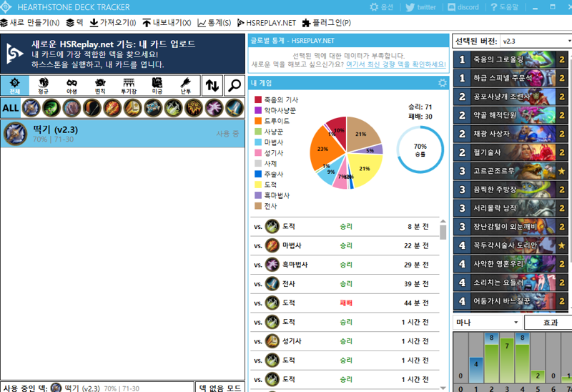Select the game vs. 성기사 1 시간 전
The width and height of the screenshot is (572, 392).
coord(345,341)
